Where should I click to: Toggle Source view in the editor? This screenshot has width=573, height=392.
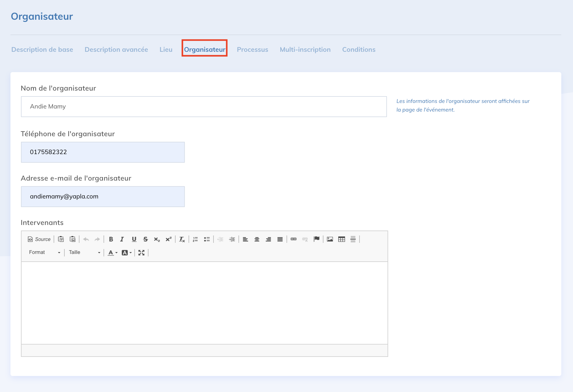click(39, 239)
